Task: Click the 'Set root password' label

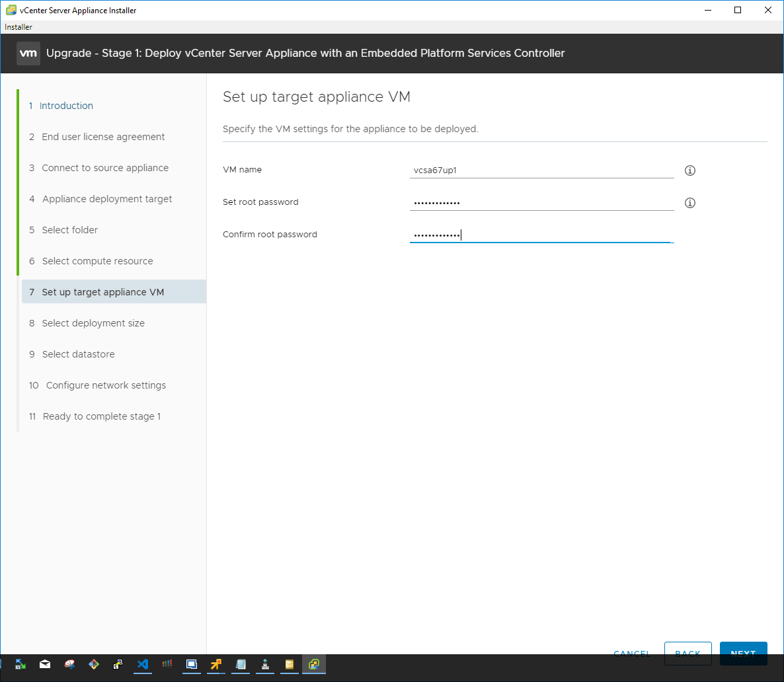Action: click(x=260, y=202)
